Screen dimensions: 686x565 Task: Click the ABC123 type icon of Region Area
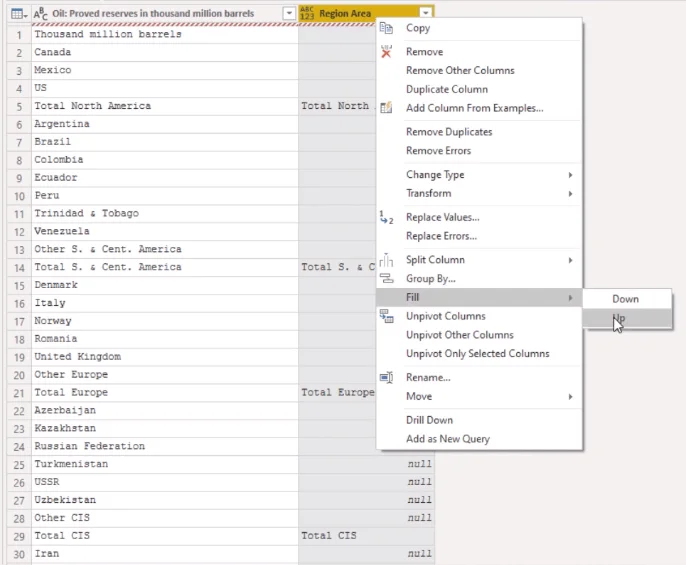coord(307,14)
